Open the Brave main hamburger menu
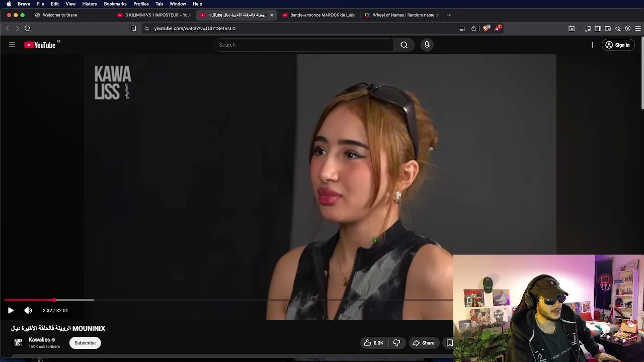Image resolution: width=644 pixels, height=362 pixels. click(x=638, y=29)
